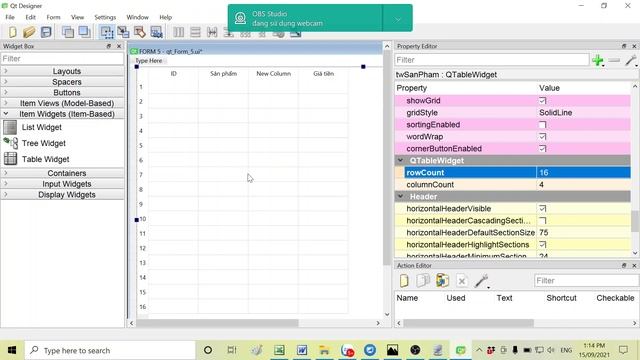The width and height of the screenshot is (640, 360).
Task: Expand Item Views (Model-Based) category
Action: [63, 103]
